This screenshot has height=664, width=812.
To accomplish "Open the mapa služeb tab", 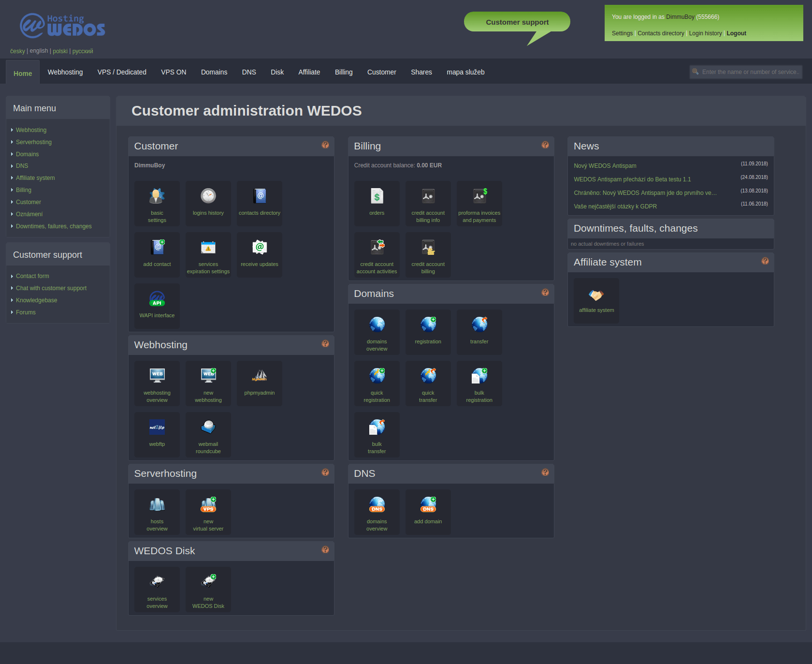I will pyautogui.click(x=465, y=72).
